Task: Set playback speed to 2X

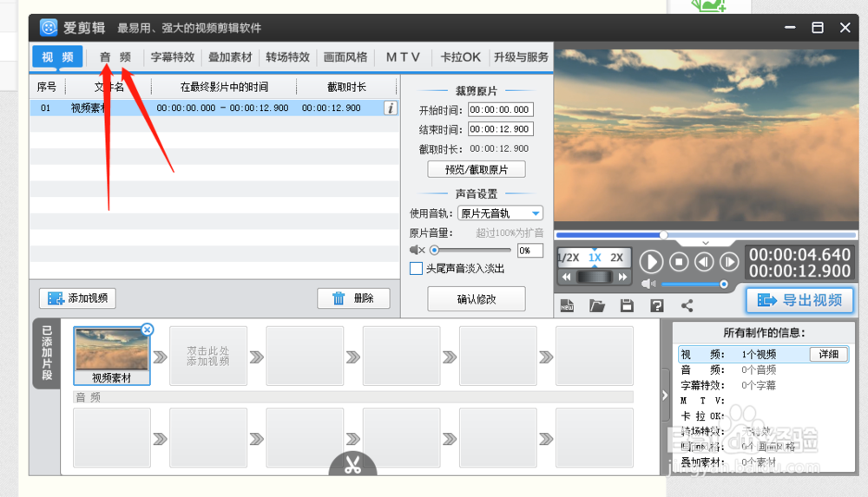Action: 616,258
